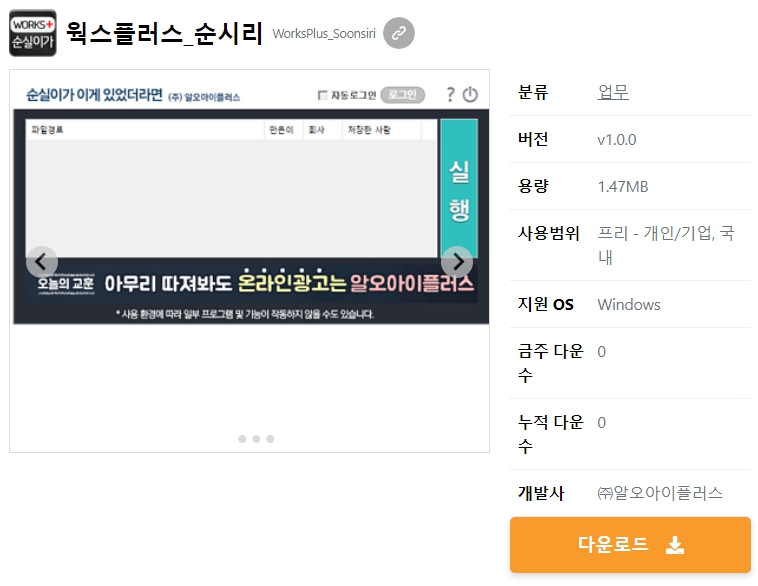Click the 프리 - 개인/기업 usage value
The image size is (758, 586).
[x=666, y=245]
